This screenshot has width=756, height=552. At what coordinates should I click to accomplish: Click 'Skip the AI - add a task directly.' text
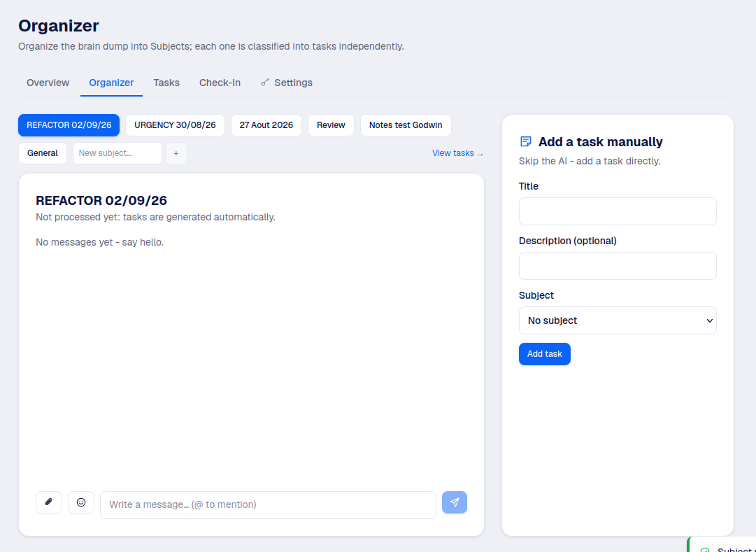pyautogui.click(x=589, y=161)
